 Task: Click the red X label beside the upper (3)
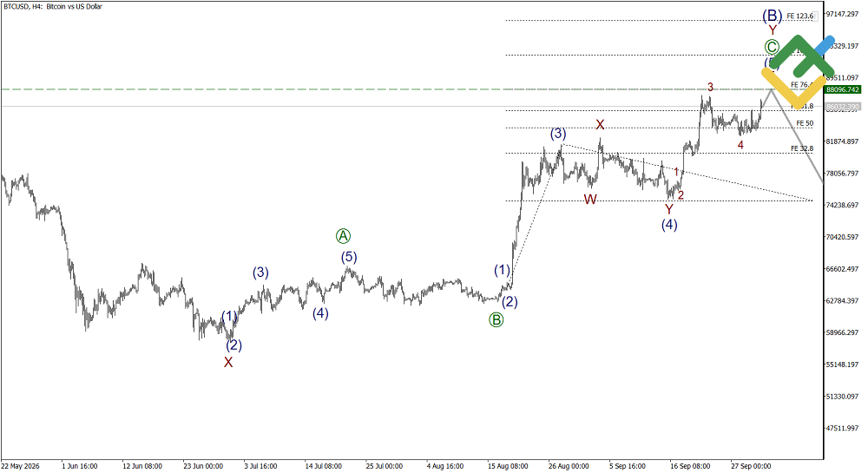pyautogui.click(x=600, y=125)
